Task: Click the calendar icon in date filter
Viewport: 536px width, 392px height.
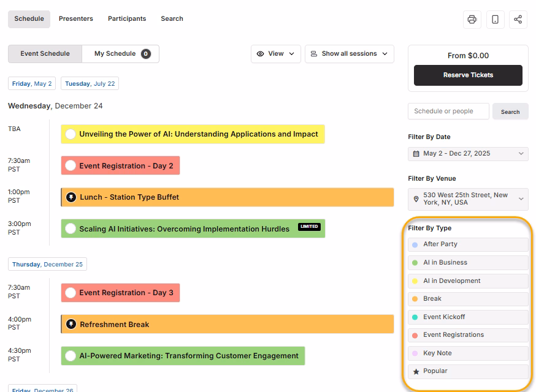Action: click(416, 154)
